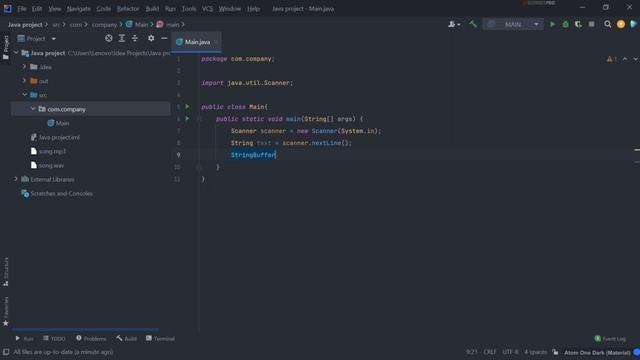Close the Main.java tab
The image size is (640, 360).
pyautogui.click(x=216, y=42)
